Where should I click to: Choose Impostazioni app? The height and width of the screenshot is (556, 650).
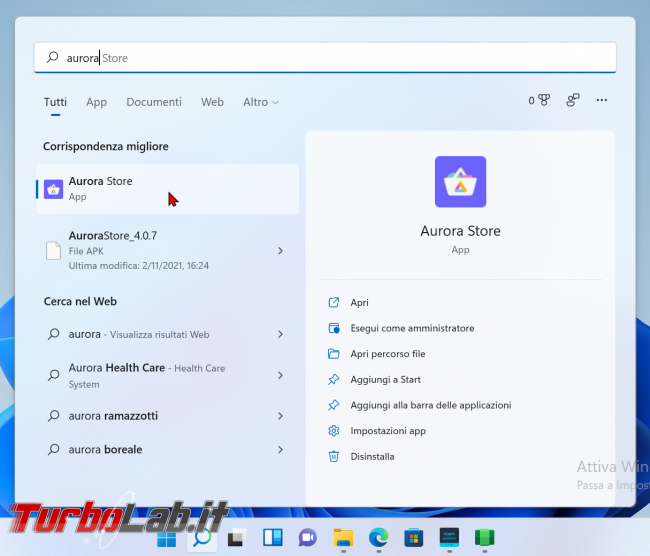pos(388,431)
